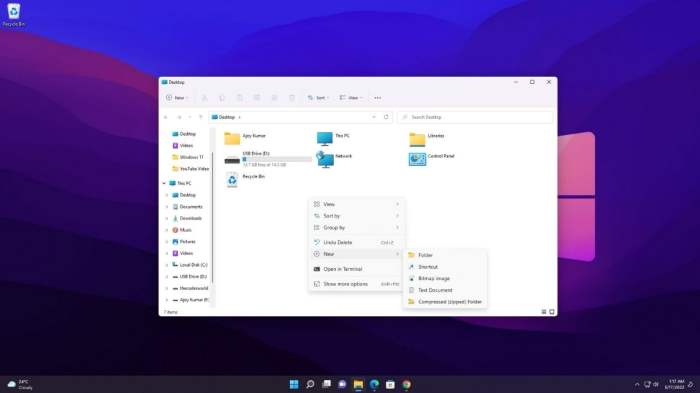Click the Forward navigation arrow

point(179,117)
